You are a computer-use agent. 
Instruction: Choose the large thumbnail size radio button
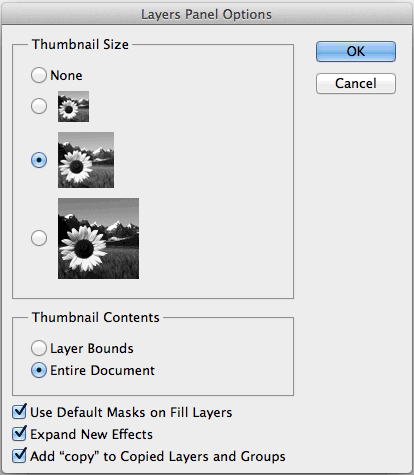coord(39,238)
